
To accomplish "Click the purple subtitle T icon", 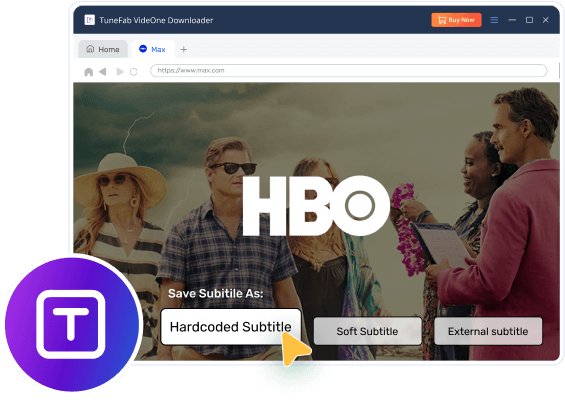I will [x=72, y=324].
